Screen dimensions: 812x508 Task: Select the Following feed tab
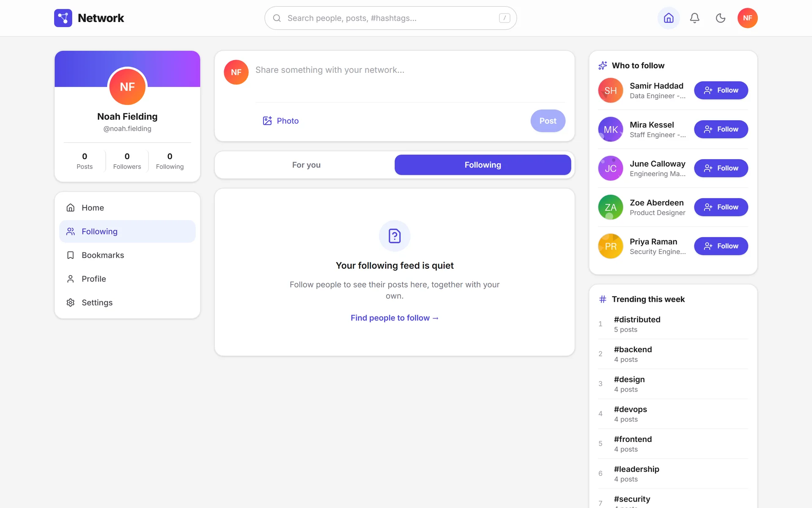(x=483, y=165)
